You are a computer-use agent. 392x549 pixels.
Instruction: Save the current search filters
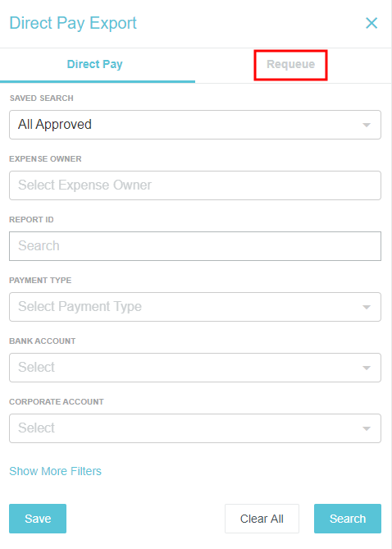point(38,519)
